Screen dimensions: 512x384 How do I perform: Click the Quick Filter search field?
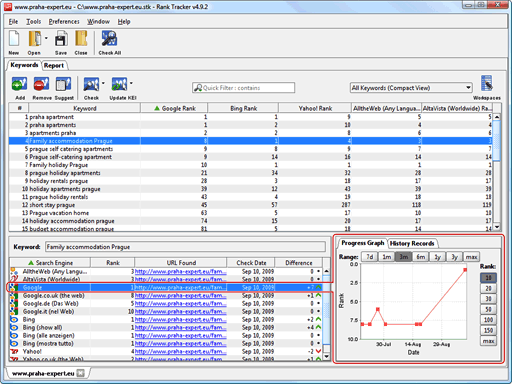tap(243, 88)
